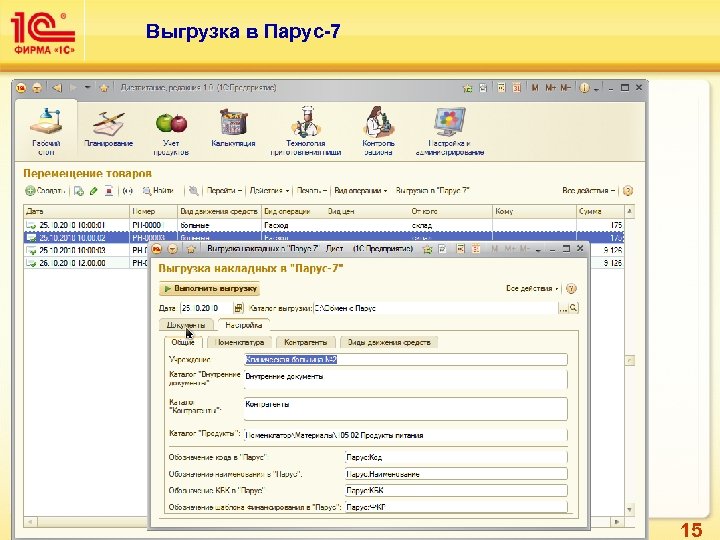720x540 pixels.
Task: Click help icon in Выгрузка накладных dialog
Action: (x=571, y=288)
